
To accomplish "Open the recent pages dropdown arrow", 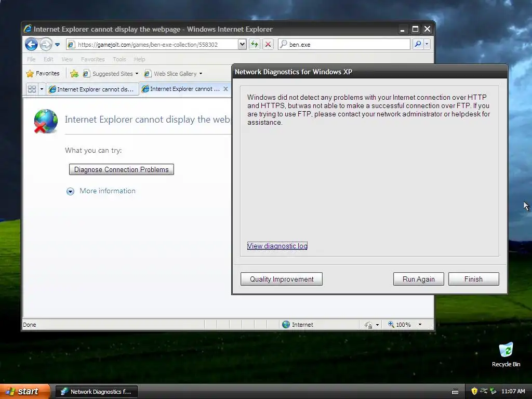I will click(57, 45).
